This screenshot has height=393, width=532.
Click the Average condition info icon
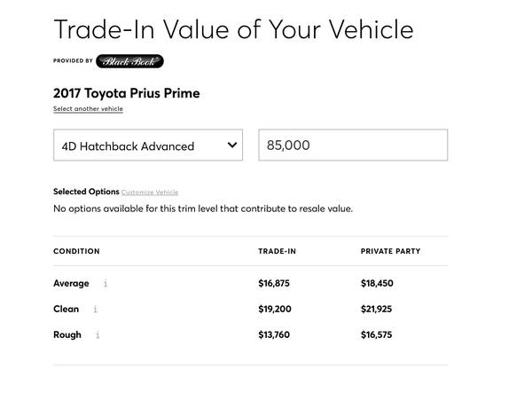click(x=106, y=283)
